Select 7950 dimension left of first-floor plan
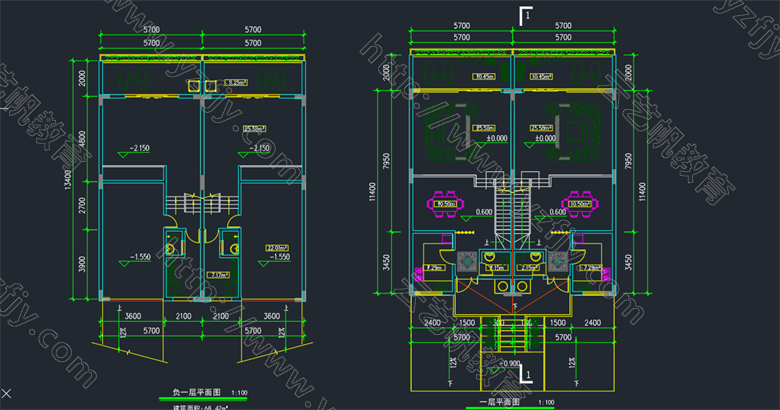Image resolution: width=780 pixels, height=410 pixels. click(387, 161)
